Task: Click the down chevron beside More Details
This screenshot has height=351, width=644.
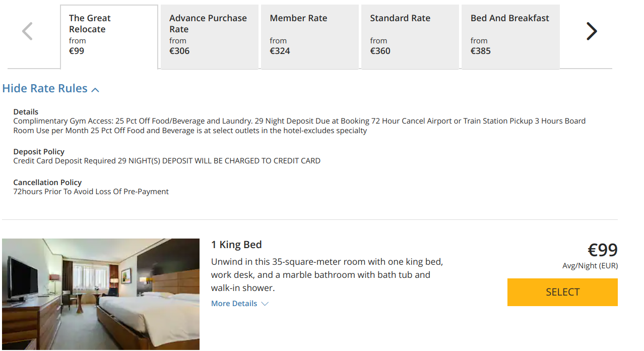Action: [265, 304]
